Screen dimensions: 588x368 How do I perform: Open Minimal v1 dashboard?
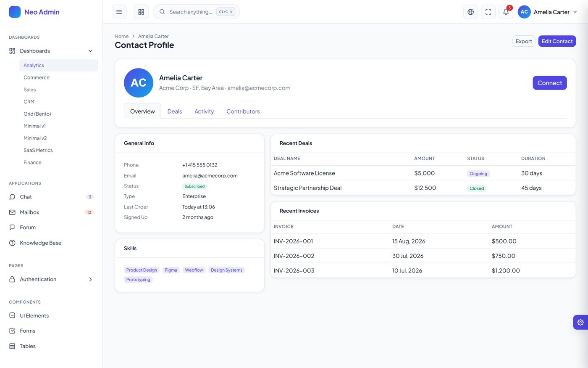pyautogui.click(x=58, y=126)
